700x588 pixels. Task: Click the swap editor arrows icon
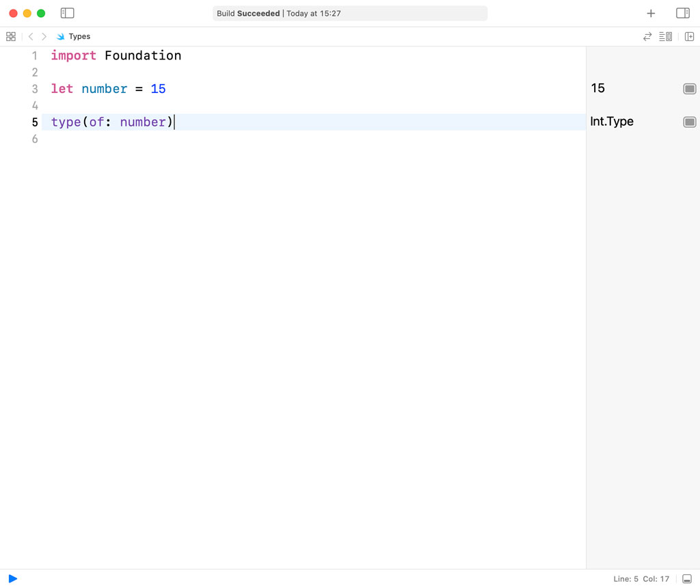(x=647, y=36)
